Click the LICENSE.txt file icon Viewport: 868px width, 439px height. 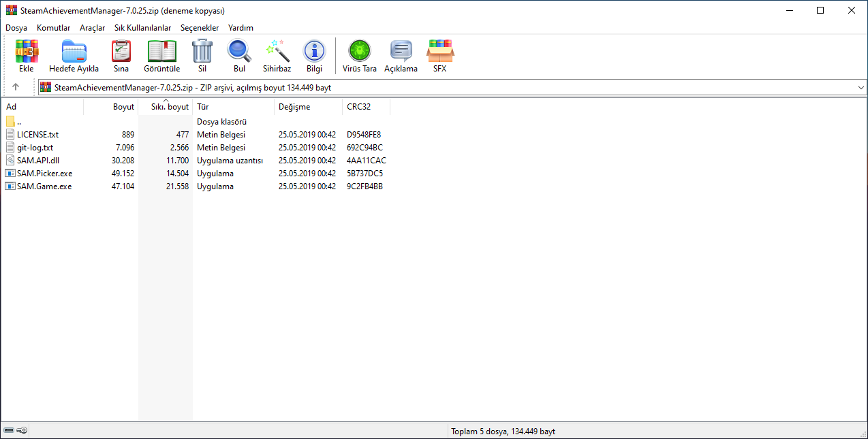click(10, 135)
